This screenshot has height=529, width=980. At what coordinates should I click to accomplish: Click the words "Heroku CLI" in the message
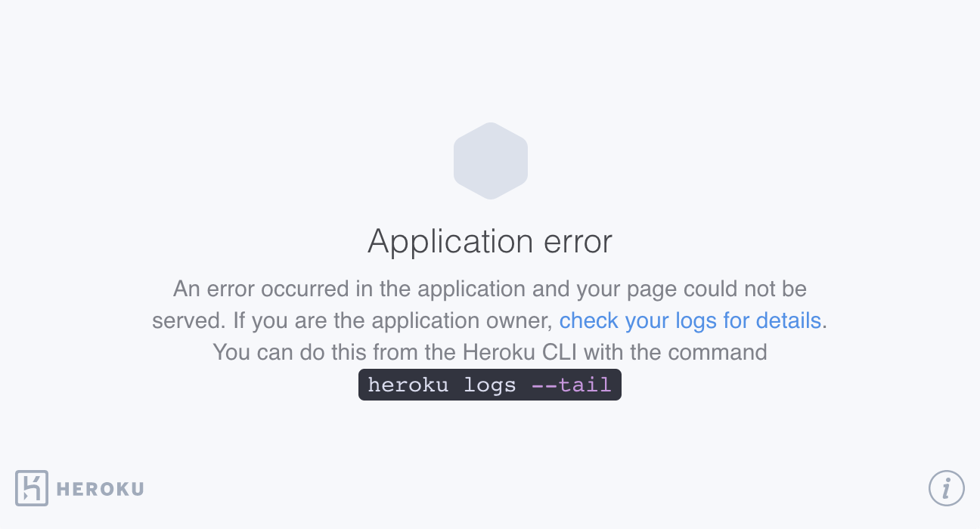(x=521, y=352)
